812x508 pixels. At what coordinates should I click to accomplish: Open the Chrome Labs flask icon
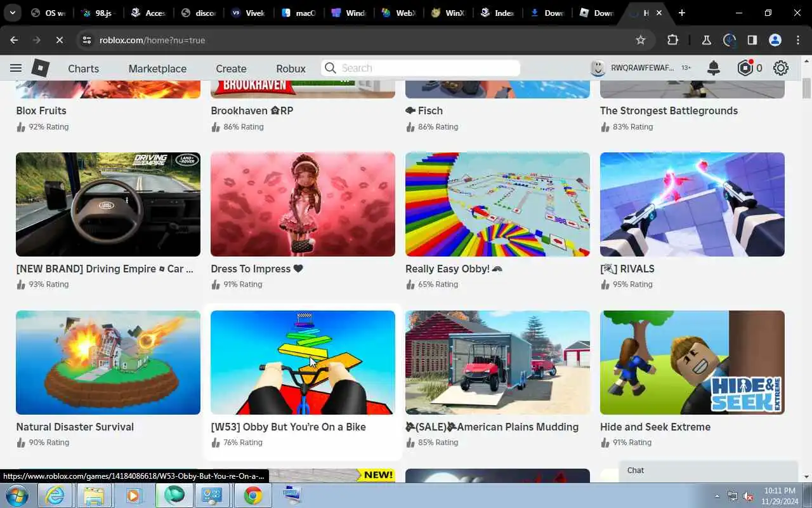point(706,40)
